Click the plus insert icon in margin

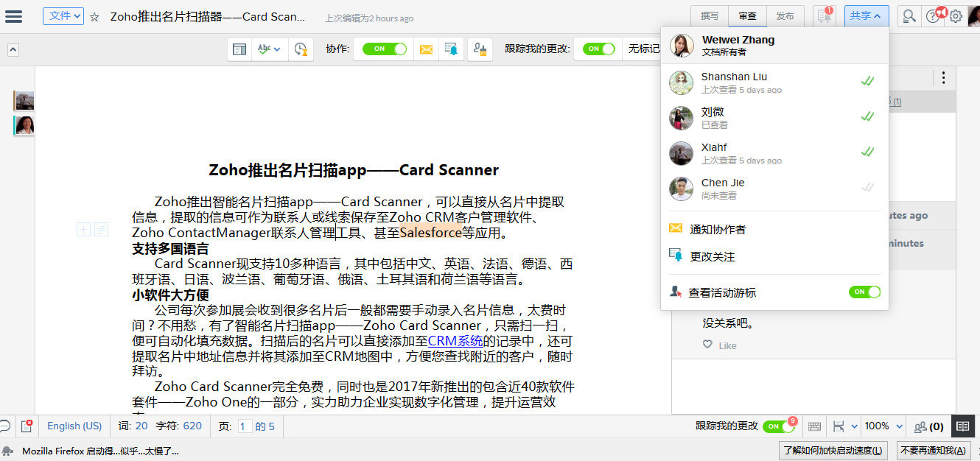84,230
